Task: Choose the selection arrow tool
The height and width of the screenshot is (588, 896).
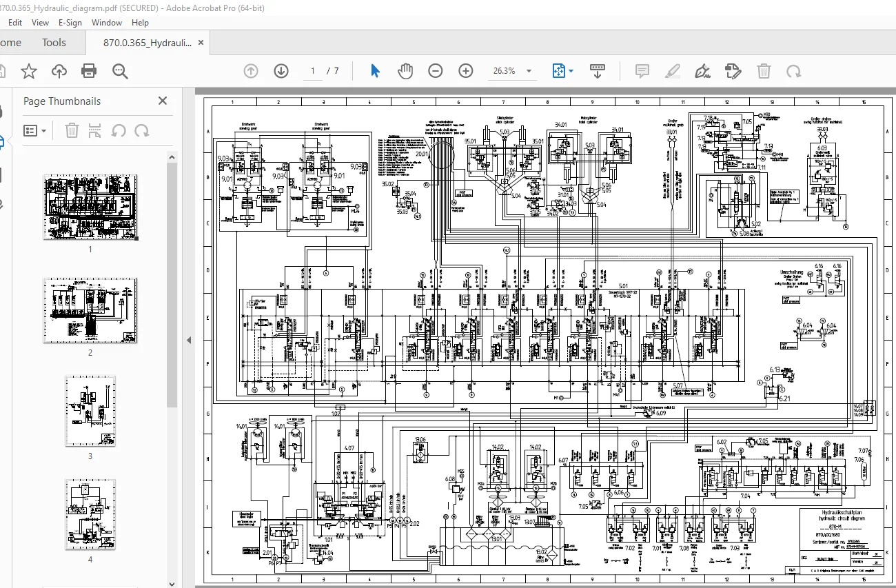Action: pyautogui.click(x=375, y=70)
